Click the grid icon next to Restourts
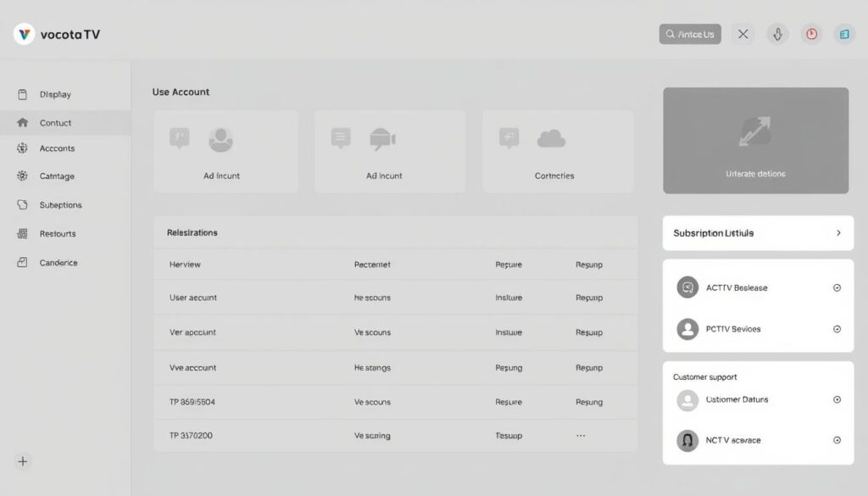 pos(22,234)
